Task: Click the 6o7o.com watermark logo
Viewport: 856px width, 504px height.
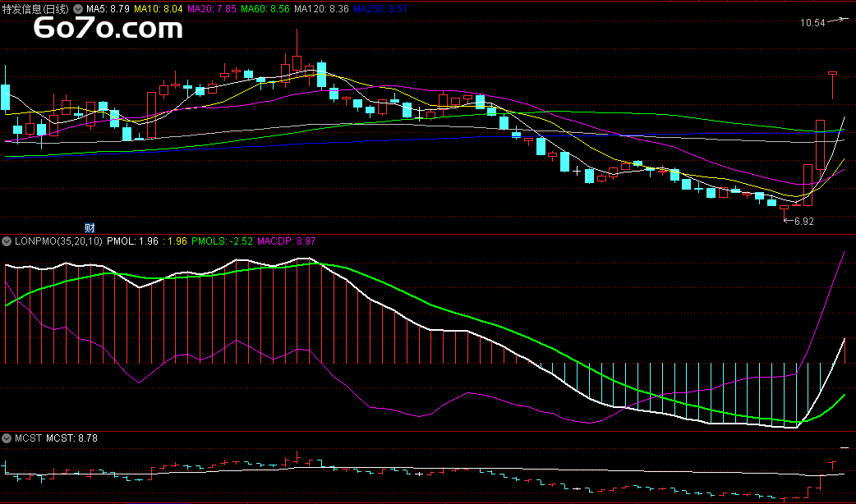Action: 108,30
